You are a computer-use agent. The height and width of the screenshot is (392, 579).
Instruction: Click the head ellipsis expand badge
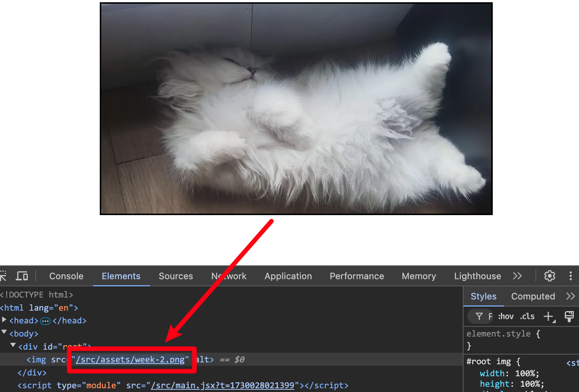pyautogui.click(x=45, y=321)
